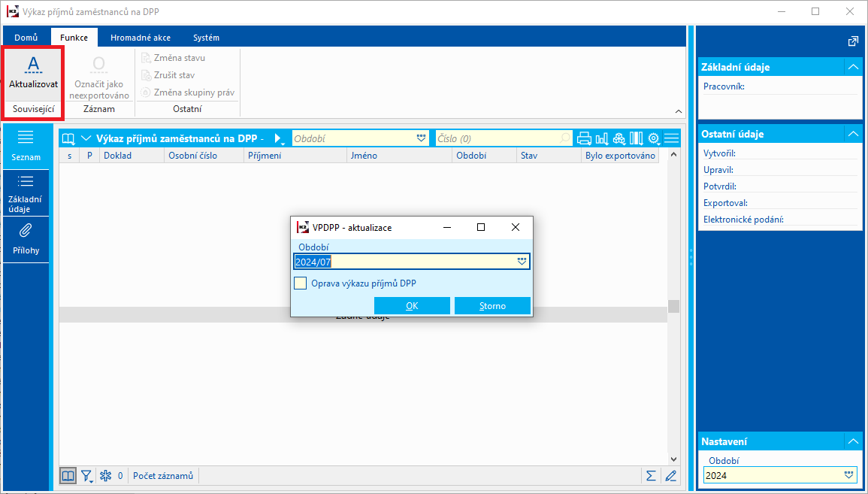Click the P column header

(x=89, y=156)
